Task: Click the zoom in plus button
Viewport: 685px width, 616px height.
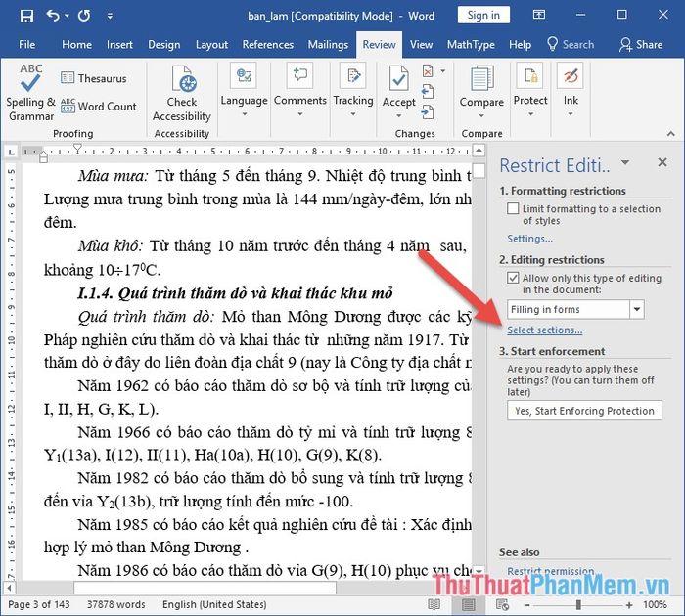Action: tap(629, 605)
